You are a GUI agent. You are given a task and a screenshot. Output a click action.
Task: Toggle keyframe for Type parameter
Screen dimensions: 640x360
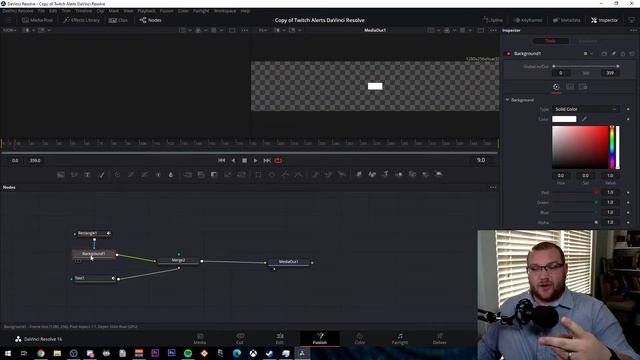coord(628,109)
